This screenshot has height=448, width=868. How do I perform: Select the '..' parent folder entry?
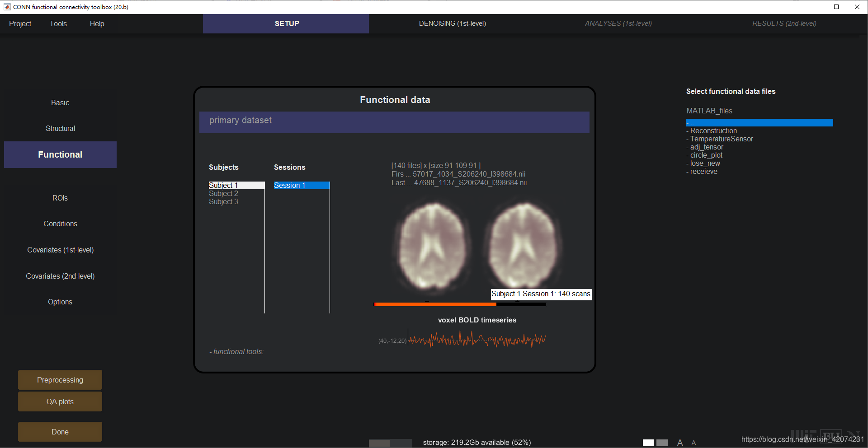click(759, 123)
